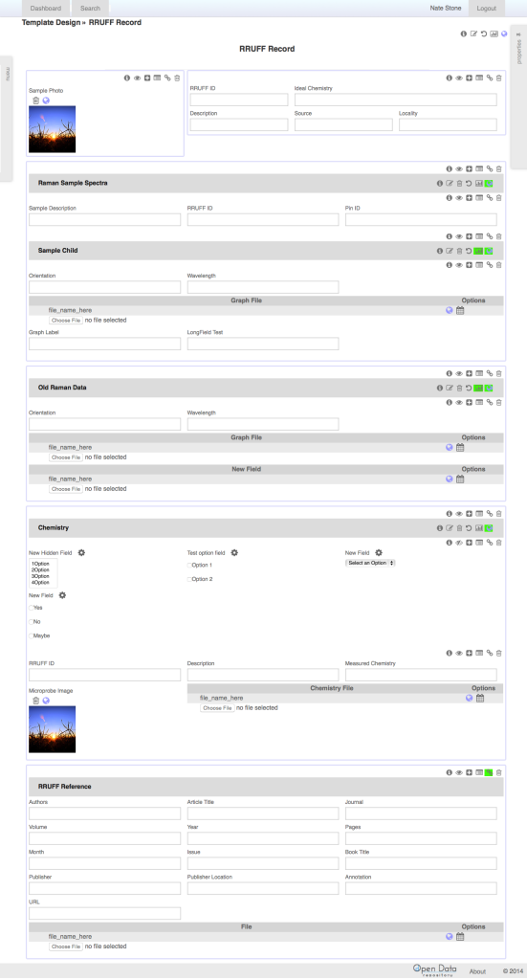Edit the Raman Sample Spectra header with the pencil icon
The width and height of the screenshot is (527, 980).
click(x=450, y=184)
